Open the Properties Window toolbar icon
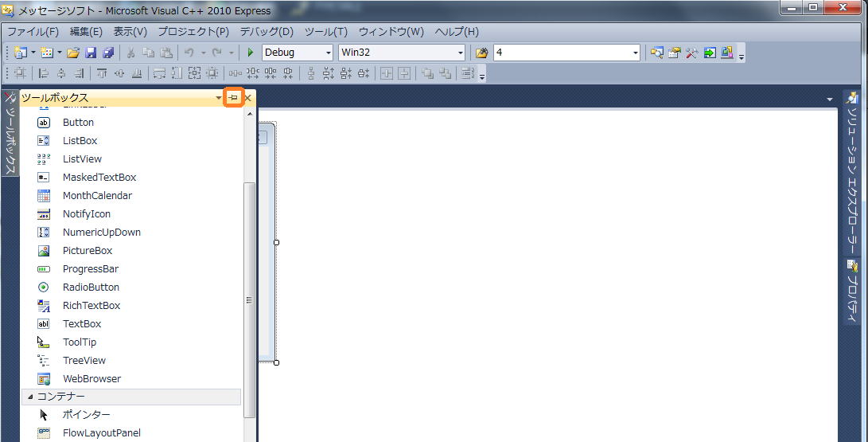 674,53
